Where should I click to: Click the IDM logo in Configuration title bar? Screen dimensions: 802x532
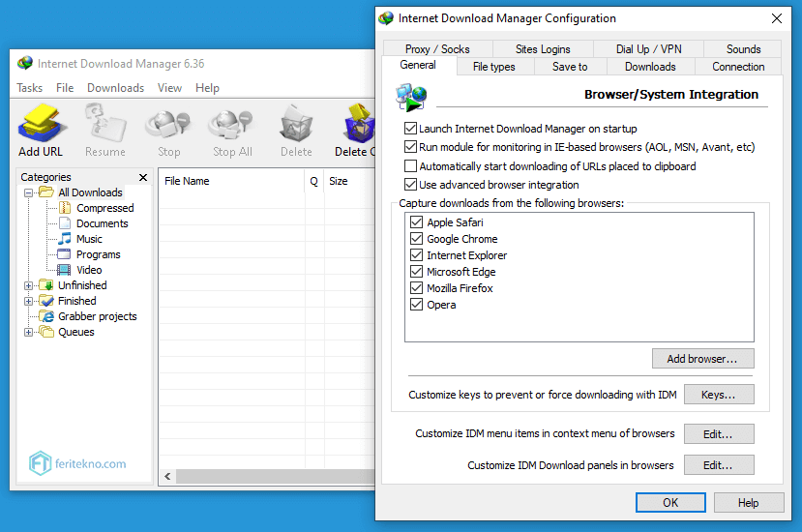[386, 18]
